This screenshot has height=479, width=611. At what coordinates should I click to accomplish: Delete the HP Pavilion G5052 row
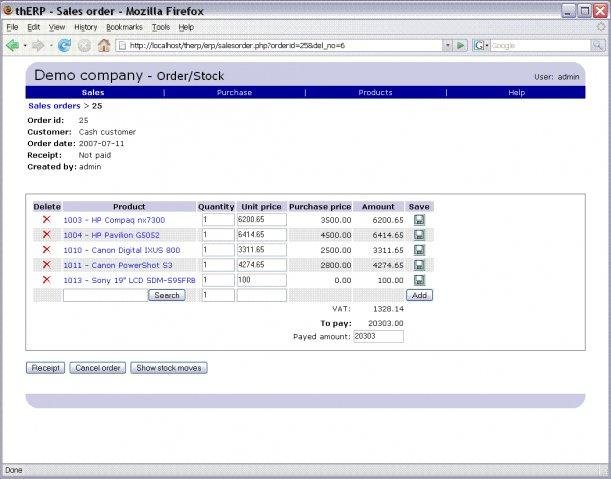coord(46,234)
